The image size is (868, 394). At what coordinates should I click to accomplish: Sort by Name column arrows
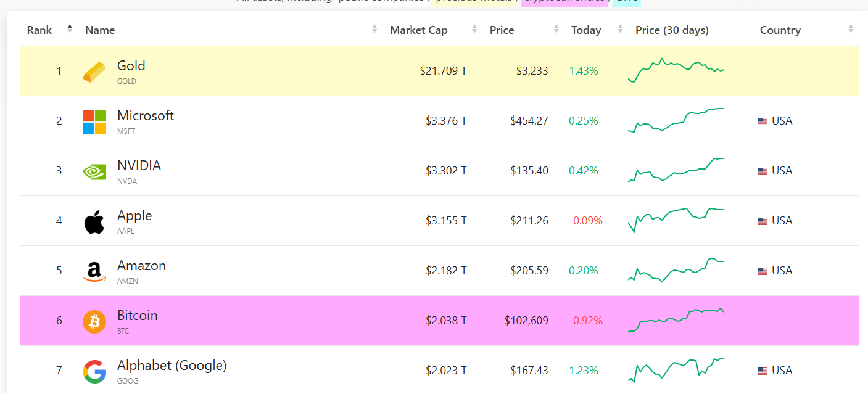[x=374, y=30]
